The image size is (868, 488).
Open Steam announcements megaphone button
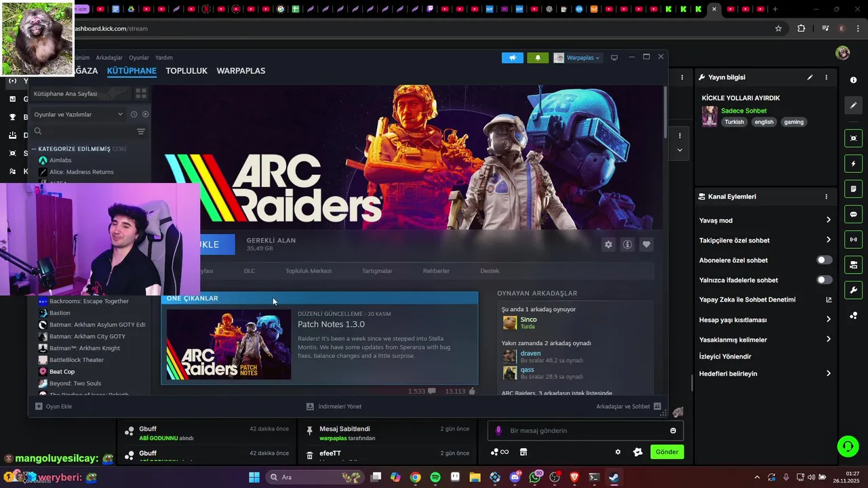(x=513, y=58)
